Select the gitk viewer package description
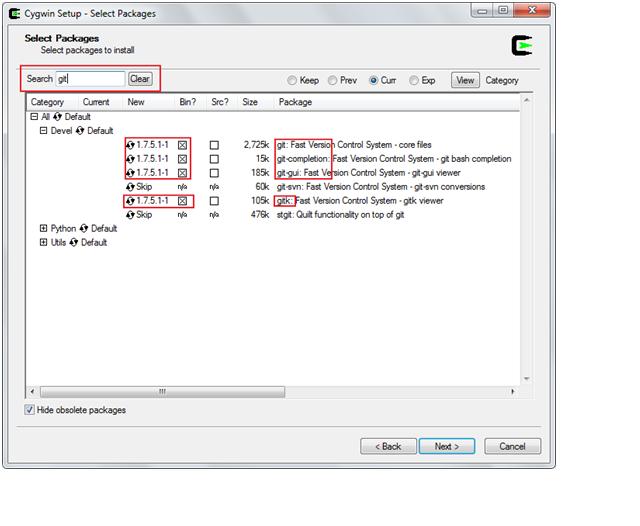This screenshot has width=640, height=526. tap(360, 201)
